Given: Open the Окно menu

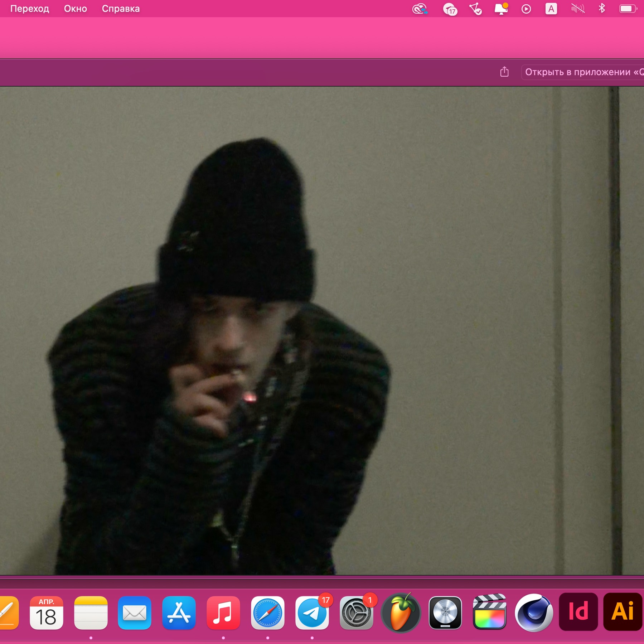Looking at the screenshot, I should pyautogui.click(x=75, y=9).
